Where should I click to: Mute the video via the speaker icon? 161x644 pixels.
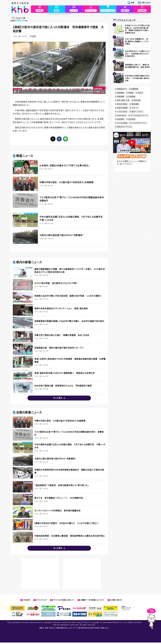tap(98, 91)
